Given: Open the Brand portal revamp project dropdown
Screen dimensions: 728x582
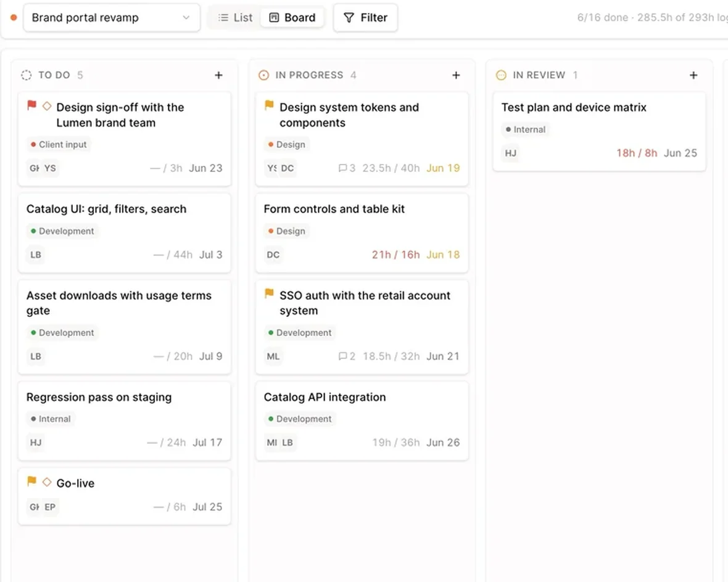Looking at the screenshot, I should [112, 18].
